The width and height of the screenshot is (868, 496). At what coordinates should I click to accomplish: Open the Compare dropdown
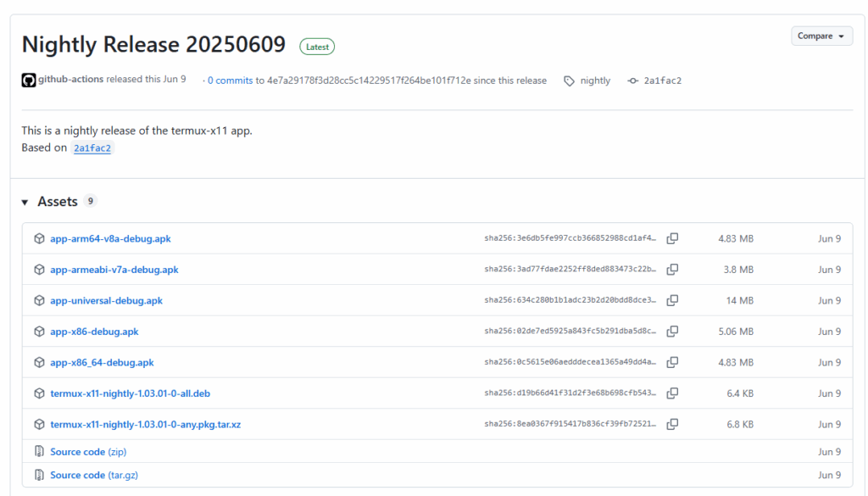[x=821, y=36]
